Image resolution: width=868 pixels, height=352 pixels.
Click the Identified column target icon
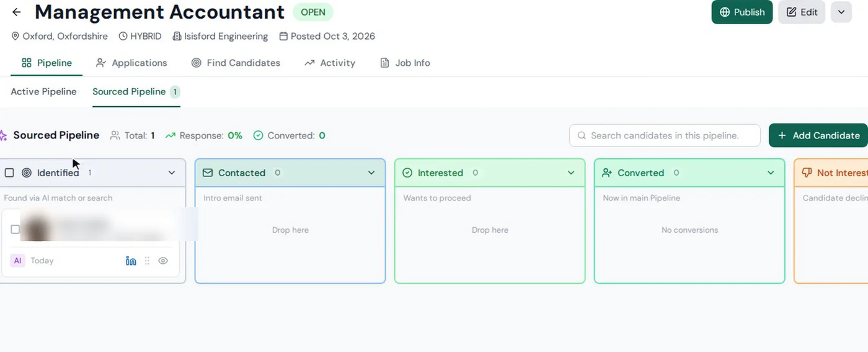point(27,173)
